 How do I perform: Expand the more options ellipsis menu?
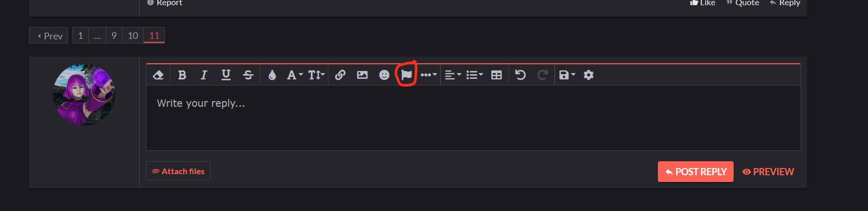click(429, 75)
